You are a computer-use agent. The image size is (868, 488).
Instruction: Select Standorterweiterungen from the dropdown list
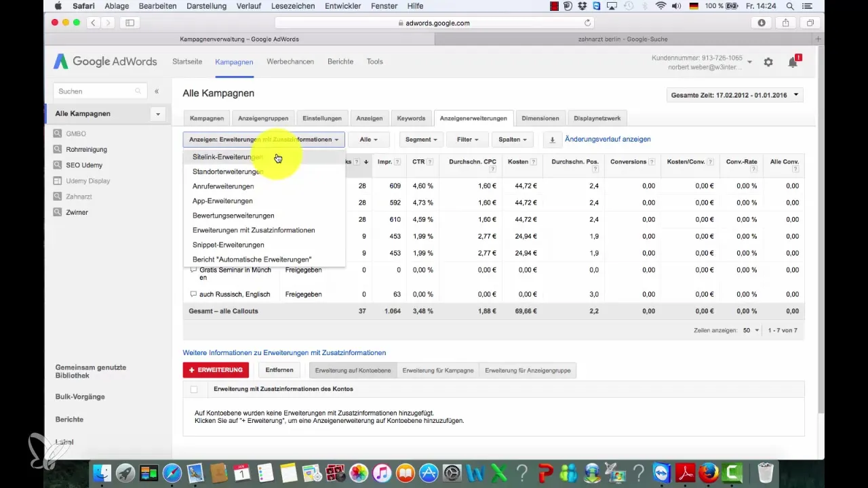[x=264, y=171]
